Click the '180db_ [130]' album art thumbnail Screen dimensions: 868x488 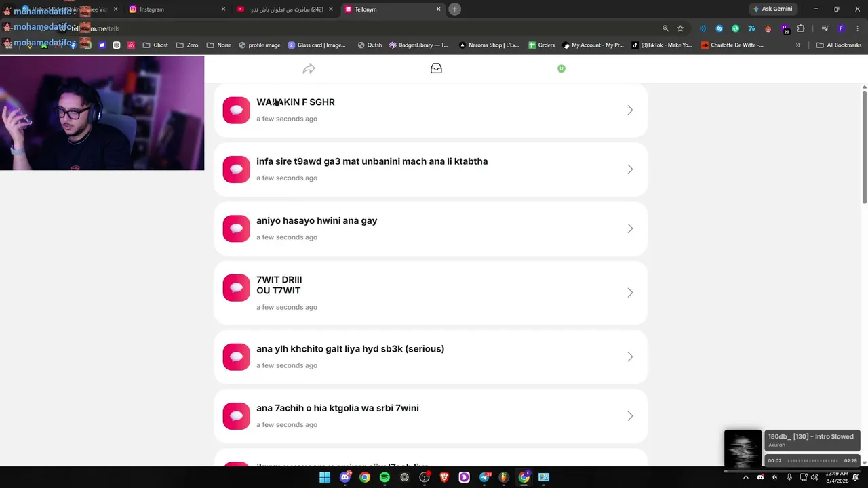pos(743,448)
